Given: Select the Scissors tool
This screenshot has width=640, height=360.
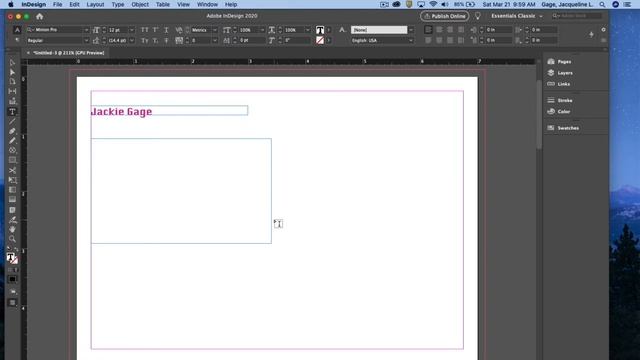Looking at the screenshot, I should coord(12,170).
